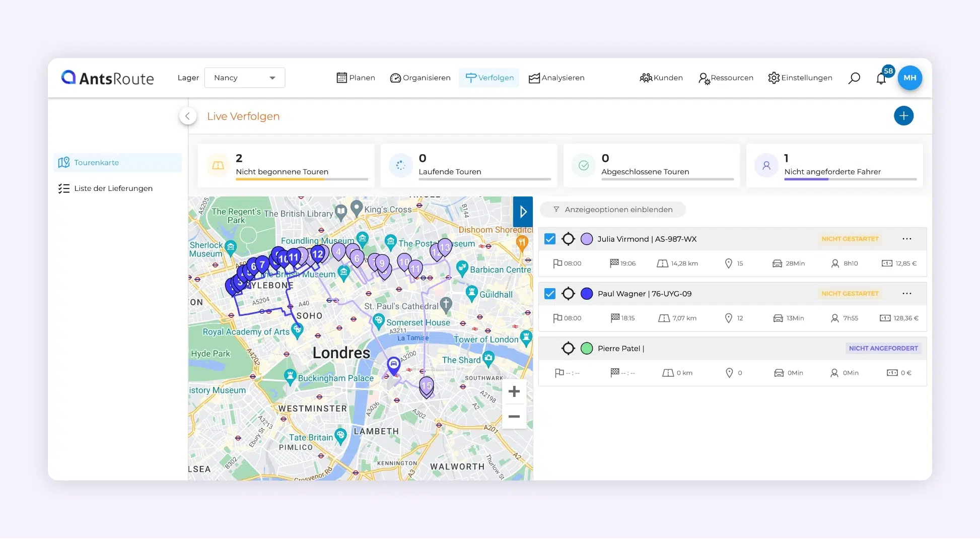Screen dimensions: 980x539
Task: Zoom out on the map
Action: (514, 417)
